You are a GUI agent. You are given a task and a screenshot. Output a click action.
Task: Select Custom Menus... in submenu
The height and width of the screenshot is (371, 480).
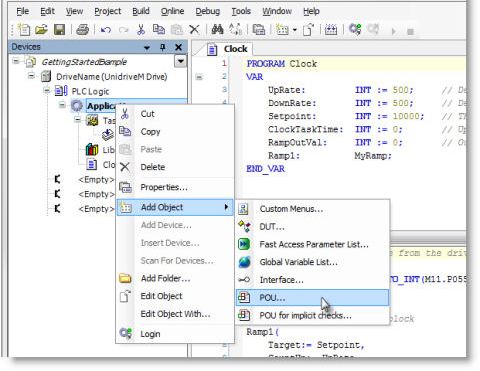tap(312, 209)
